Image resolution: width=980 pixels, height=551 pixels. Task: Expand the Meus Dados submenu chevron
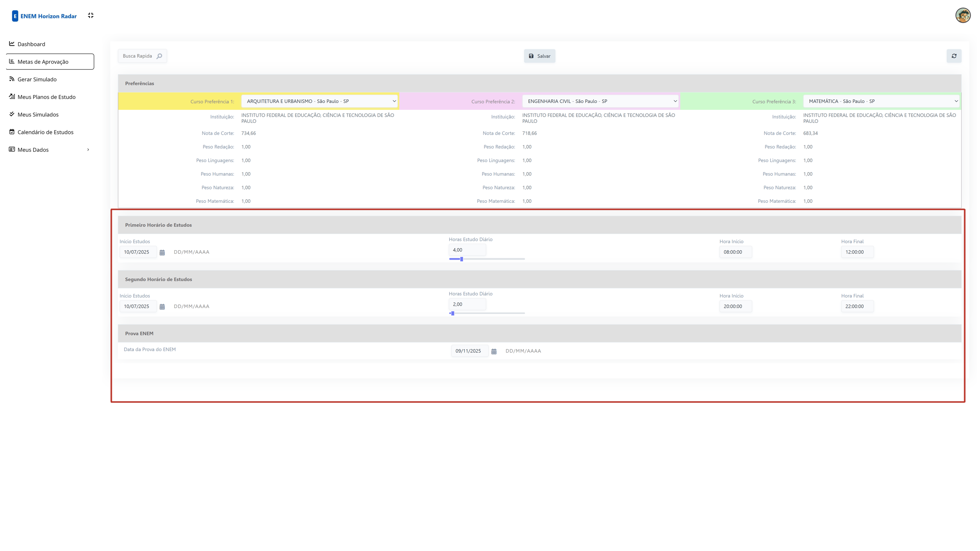click(x=88, y=150)
